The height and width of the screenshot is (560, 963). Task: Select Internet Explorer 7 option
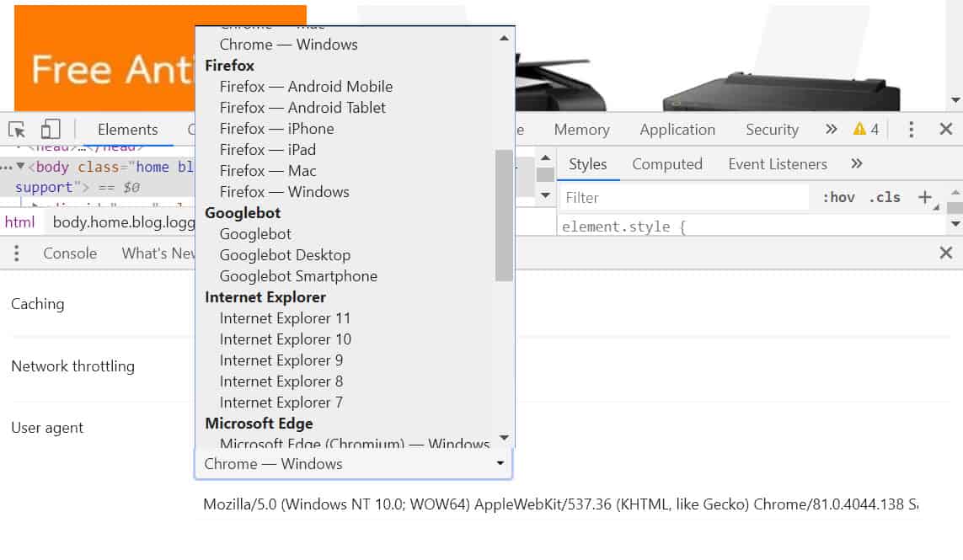coord(281,403)
